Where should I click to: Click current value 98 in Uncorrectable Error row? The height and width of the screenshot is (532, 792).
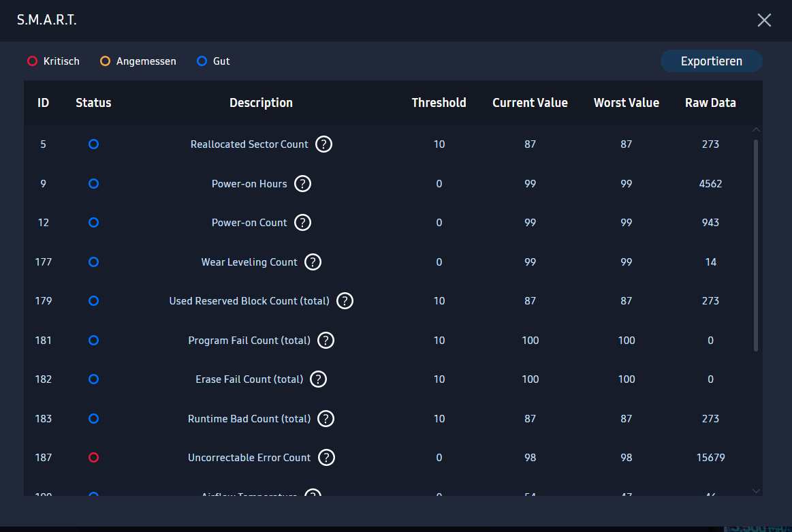pos(530,458)
